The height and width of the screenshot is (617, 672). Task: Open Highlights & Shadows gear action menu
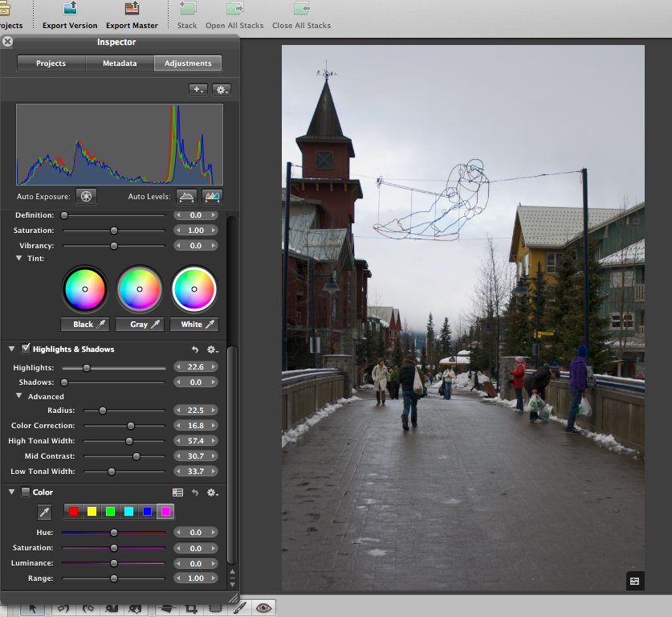pos(213,349)
